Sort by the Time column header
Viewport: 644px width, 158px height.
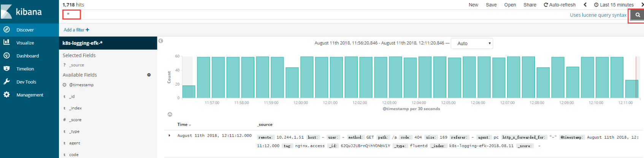tap(184, 125)
